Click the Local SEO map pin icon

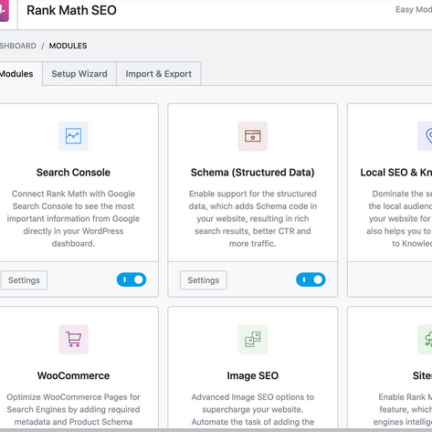pos(425,136)
